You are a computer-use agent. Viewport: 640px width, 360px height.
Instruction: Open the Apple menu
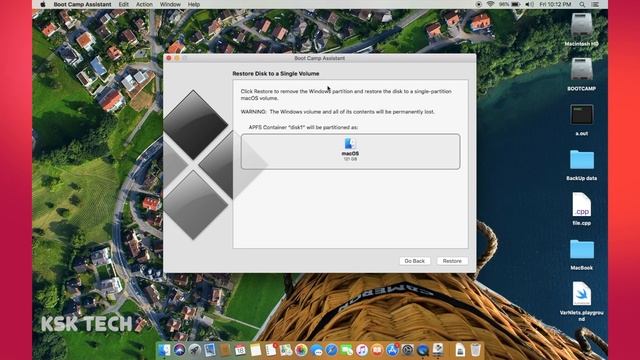43,4
